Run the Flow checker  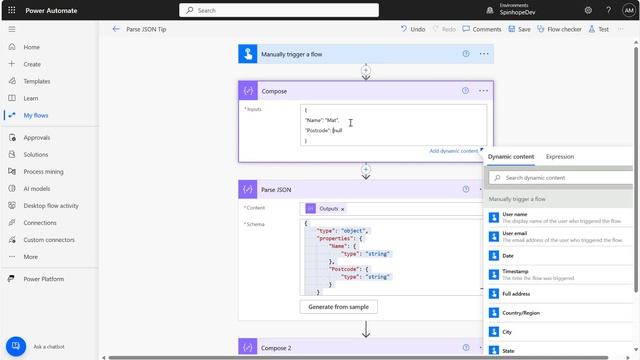(559, 29)
